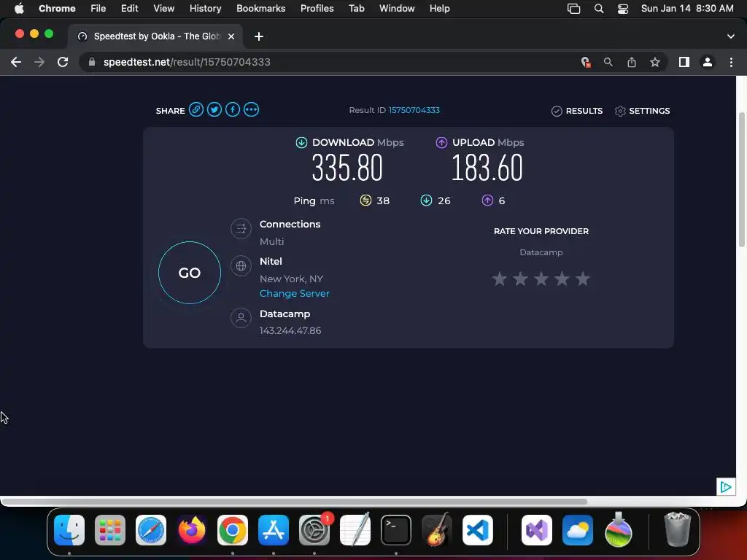
Task: Share result on Facebook
Action: pyautogui.click(x=233, y=109)
